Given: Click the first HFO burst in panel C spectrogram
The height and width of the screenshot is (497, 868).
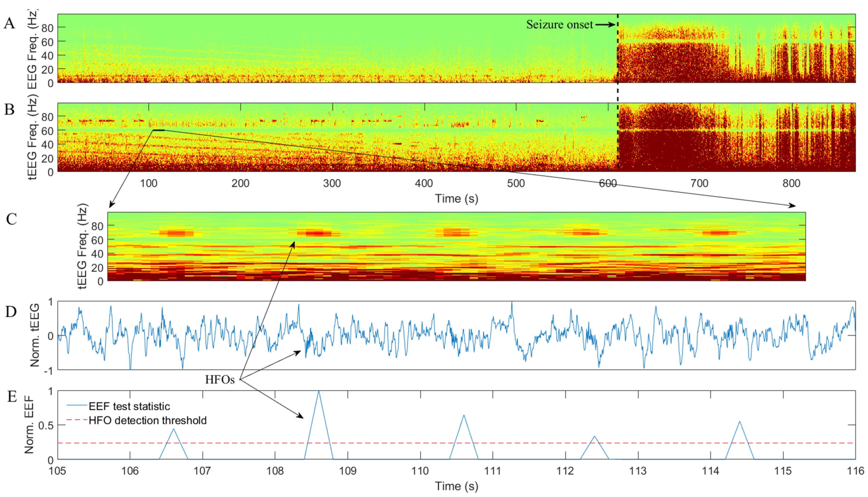Looking at the screenshot, I should [176, 233].
